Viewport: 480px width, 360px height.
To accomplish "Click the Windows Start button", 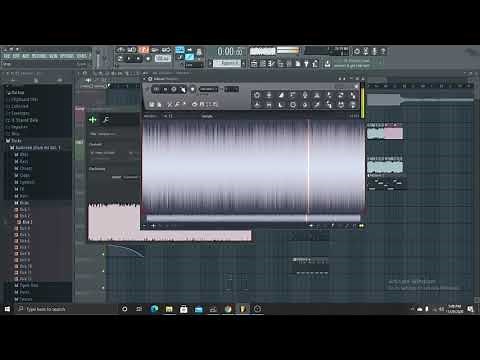I will coord(7,309).
